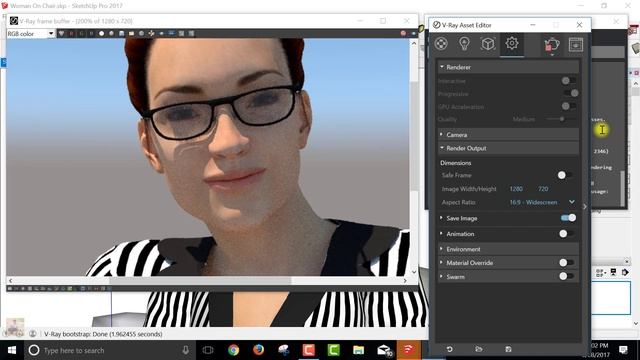The image size is (640, 360).
Task: Click the save settings disk icon at panel bottom
Action: [x=508, y=349]
